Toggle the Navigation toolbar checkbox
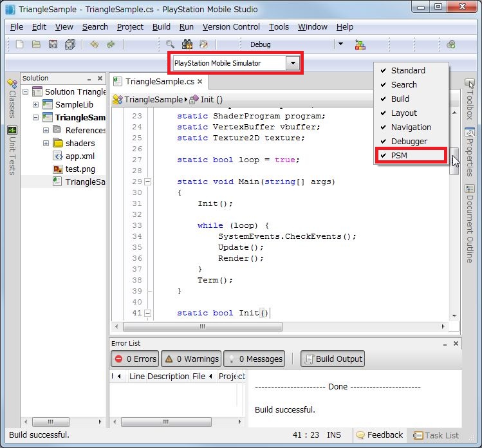The width and height of the screenshot is (482, 448). 411,127
